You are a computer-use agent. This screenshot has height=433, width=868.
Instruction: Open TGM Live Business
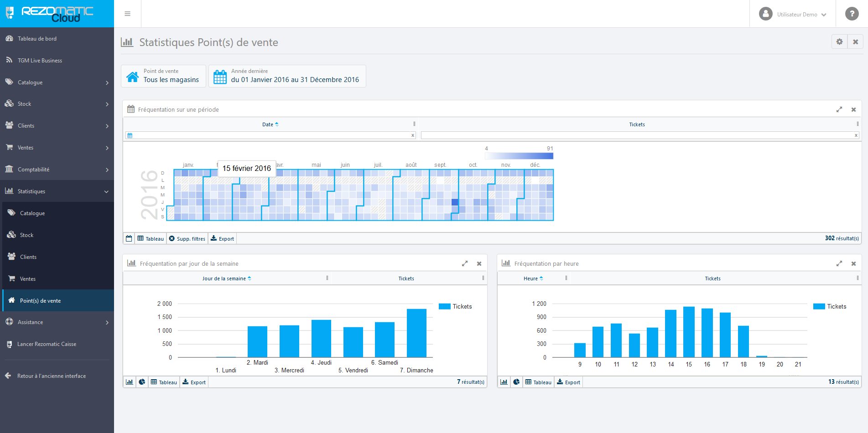click(x=57, y=61)
